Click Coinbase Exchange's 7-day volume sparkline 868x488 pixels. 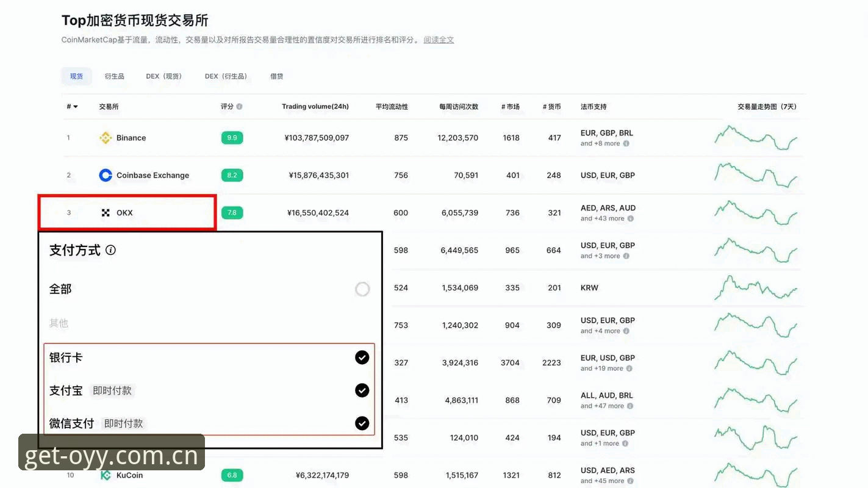[x=756, y=175]
